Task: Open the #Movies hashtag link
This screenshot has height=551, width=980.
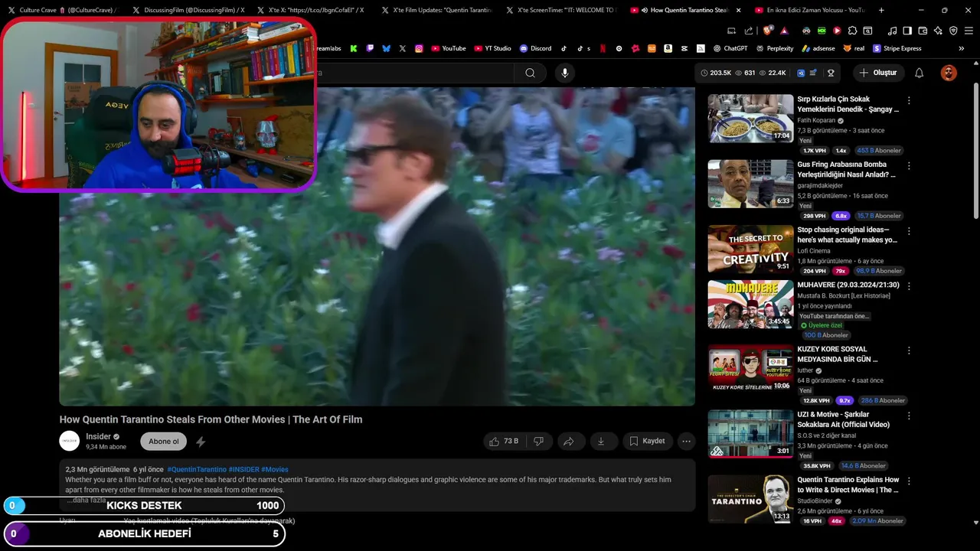Action: click(275, 469)
